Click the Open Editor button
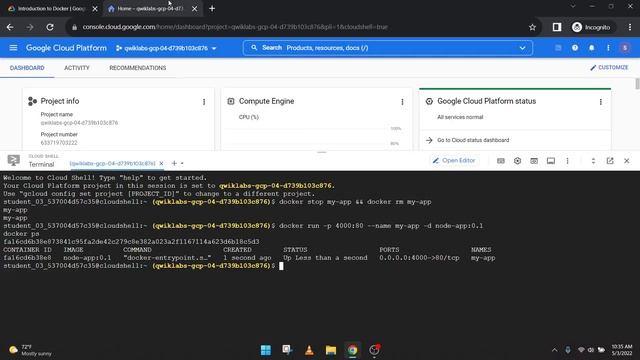 coord(454,160)
